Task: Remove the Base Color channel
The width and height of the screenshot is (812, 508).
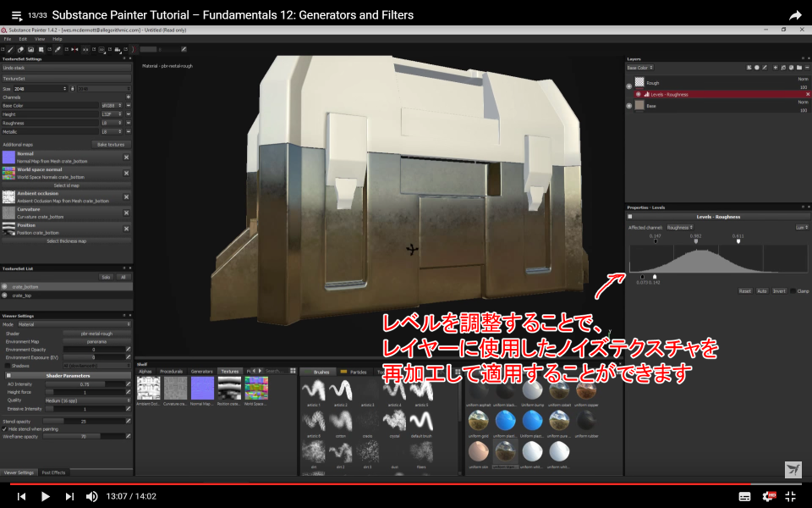Action: click(x=128, y=106)
